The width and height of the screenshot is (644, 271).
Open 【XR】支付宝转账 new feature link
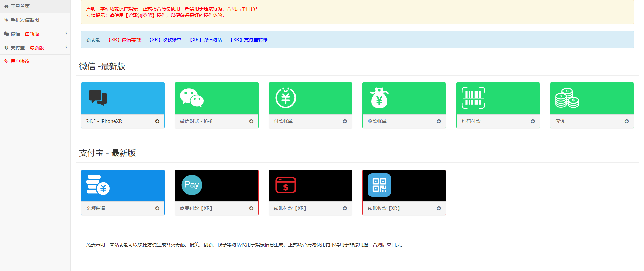pos(248,40)
